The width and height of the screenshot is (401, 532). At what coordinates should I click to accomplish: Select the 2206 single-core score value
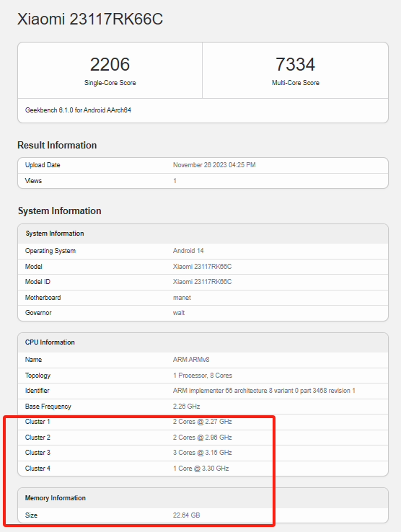point(110,64)
